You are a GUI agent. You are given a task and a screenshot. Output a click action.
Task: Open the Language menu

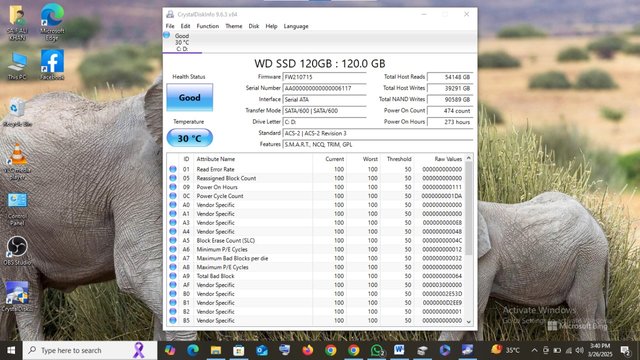(x=296, y=26)
